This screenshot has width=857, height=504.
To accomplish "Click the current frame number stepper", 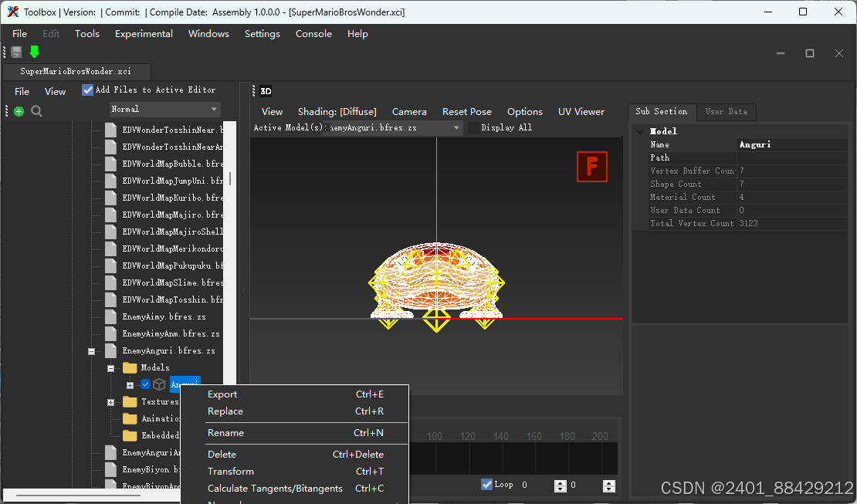I will point(561,485).
